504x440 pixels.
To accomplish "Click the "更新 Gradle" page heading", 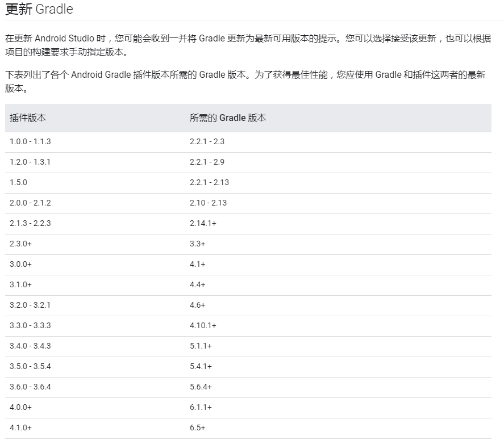I will [39, 9].
